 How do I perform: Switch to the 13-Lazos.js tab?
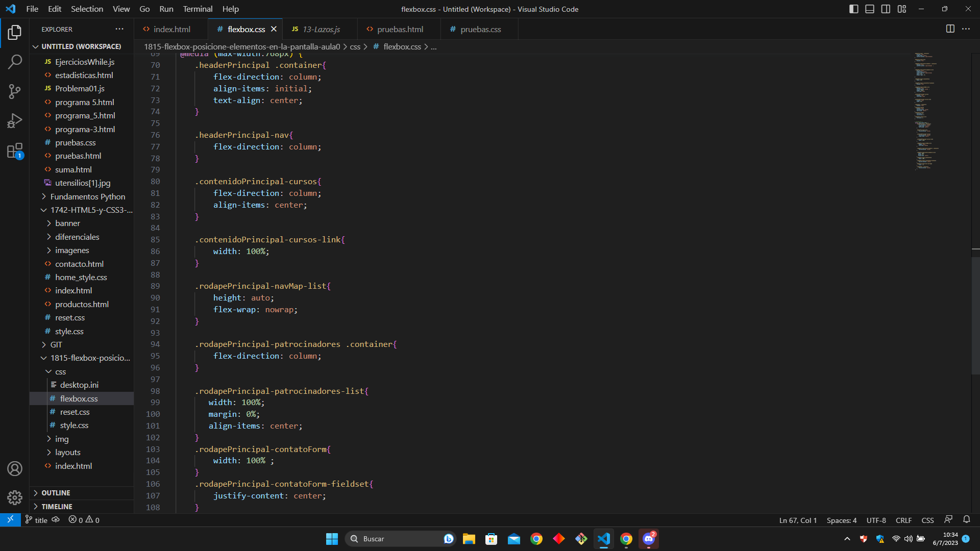pyautogui.click(x=320, y=29)
